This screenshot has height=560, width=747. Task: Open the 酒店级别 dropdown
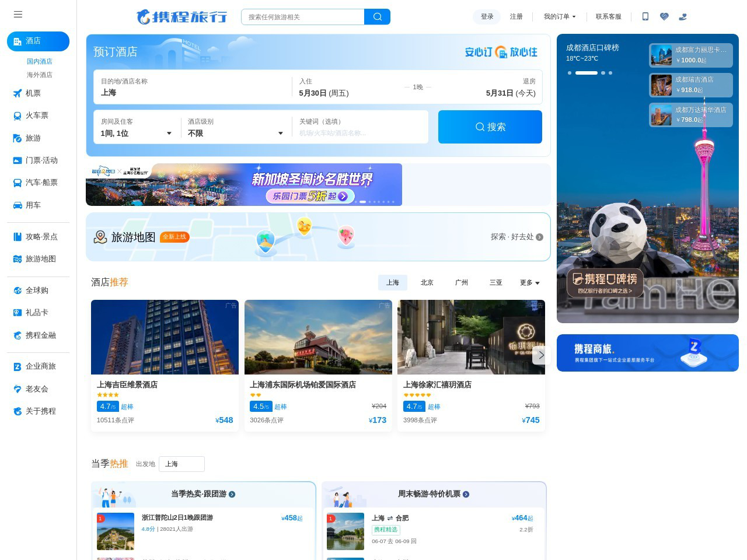[235, 128]
